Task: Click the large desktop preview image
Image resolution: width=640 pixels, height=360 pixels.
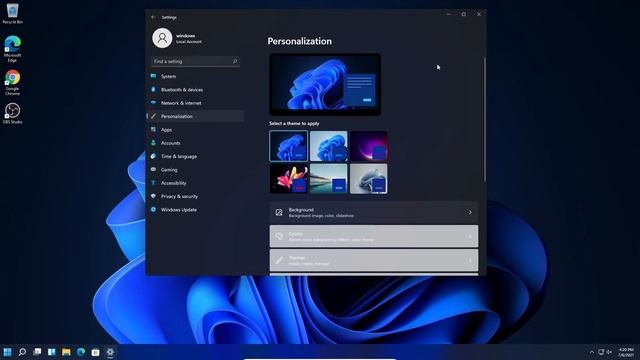Action: click(325, 84)
